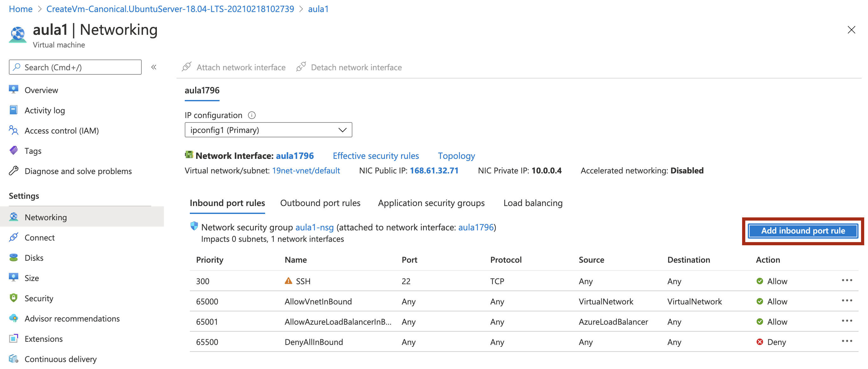This screenshot has height=369, width=868.
Task: Open Topology link
Action: (456, 156)
